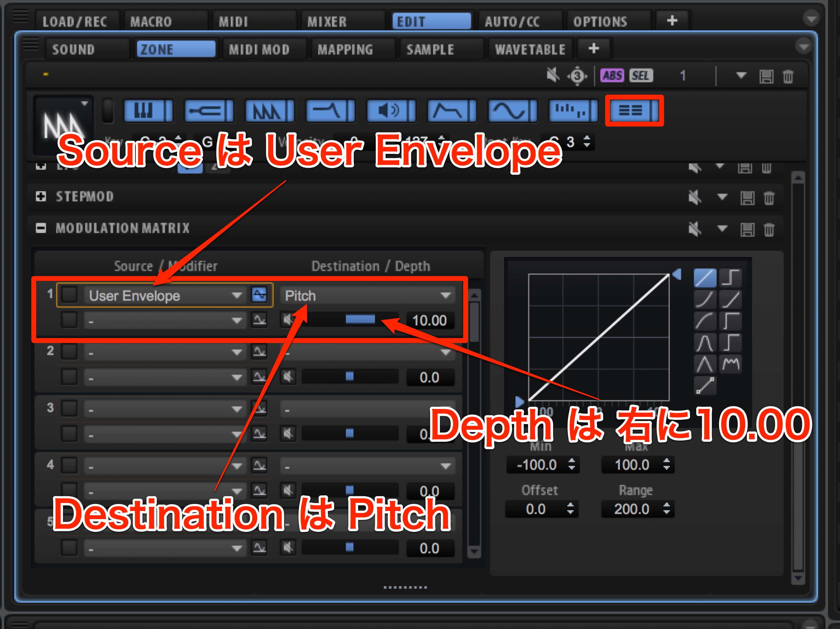Show the Filter section
This screenshot has height=629, width=840.
click(x=330, y=111)
